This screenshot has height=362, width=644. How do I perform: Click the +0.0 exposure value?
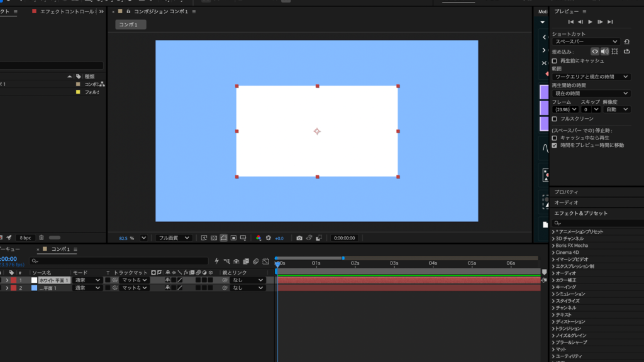(279, 238)
